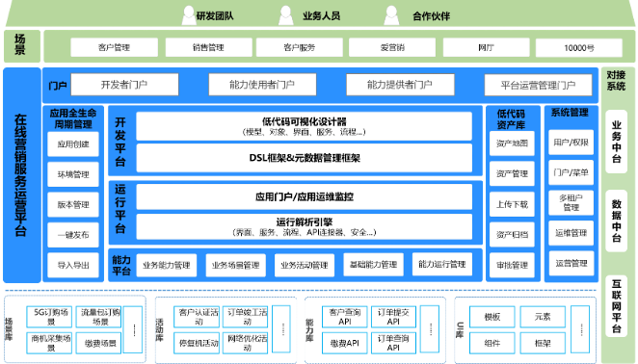
Task: Click the 订单查询API box
Action: tap(393, 343)
